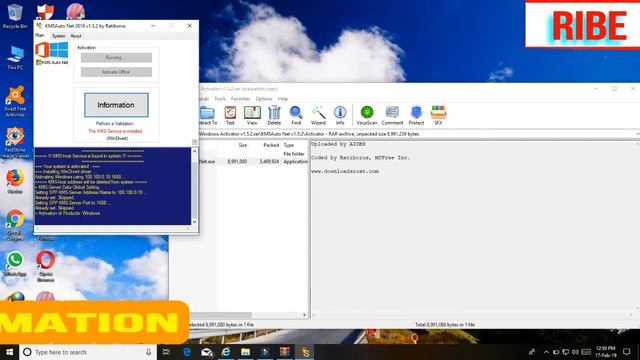The height and width of the screenshot is (360, 640).
Task: Switch to the Main tab in KMSAuto
Action: point(40,36)
